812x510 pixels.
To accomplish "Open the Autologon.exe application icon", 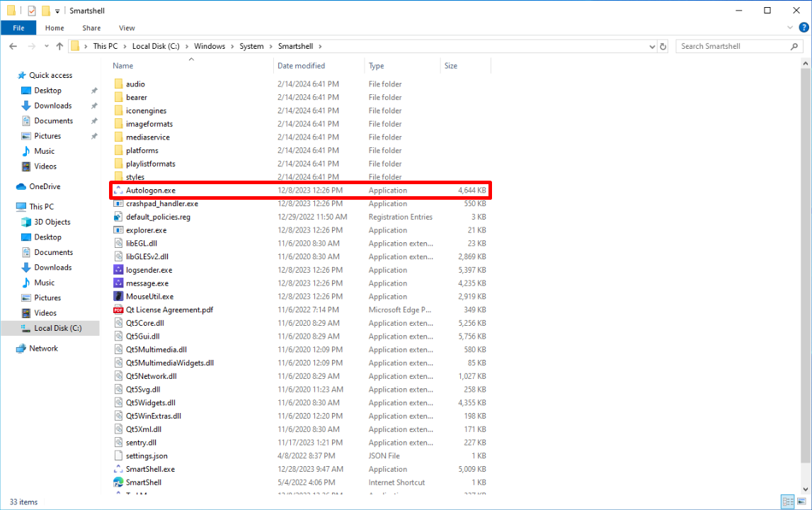I will click(x=119, y=191).
